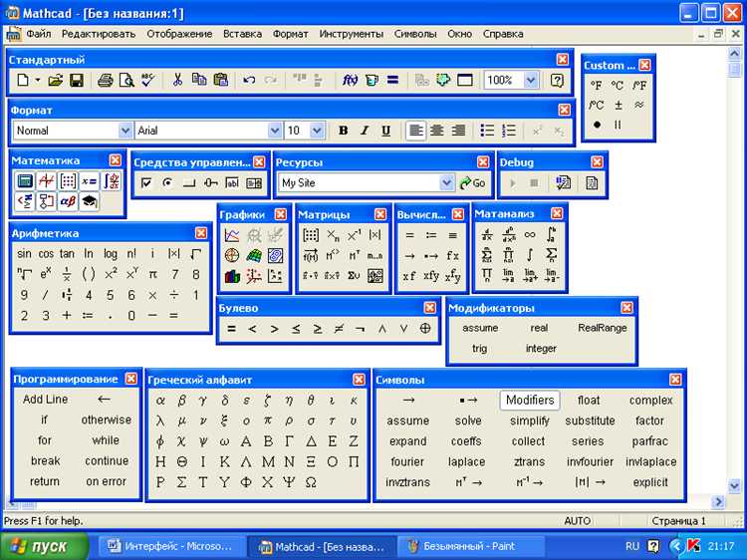Select the Cut scissors icon
Image resolution: width=747 pixels, height=560 pixels.
[x=177, y=80]
